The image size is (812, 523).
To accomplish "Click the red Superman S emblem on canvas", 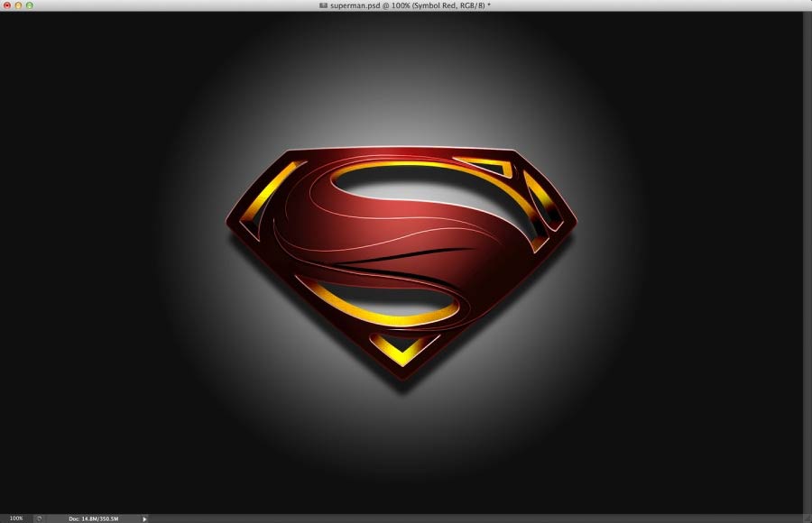I will pos(401,261).
